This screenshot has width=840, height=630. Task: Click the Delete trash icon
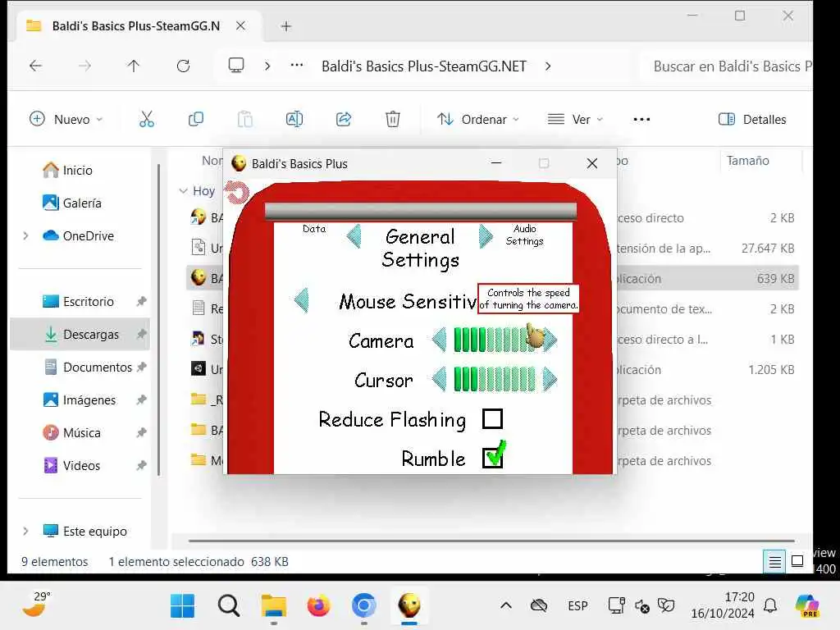(393, 119)
